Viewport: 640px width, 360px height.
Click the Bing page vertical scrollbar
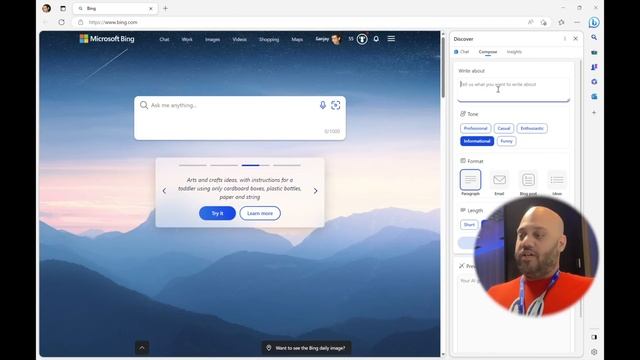[x=443, y=67]
